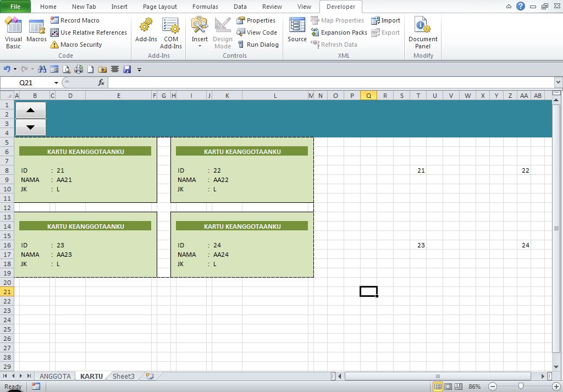
Task: Click the Import XML button
Action: point(386,20)
